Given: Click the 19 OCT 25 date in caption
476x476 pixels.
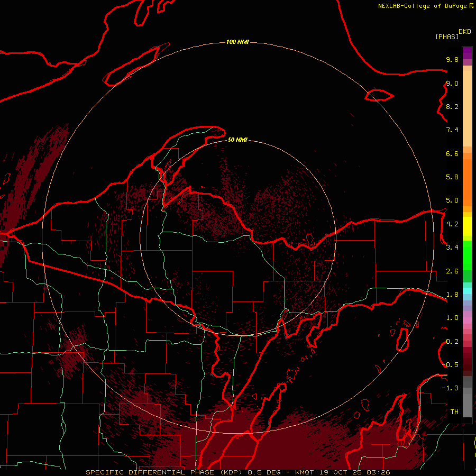Looking at the screenshot, I should (x=340, y=472).
